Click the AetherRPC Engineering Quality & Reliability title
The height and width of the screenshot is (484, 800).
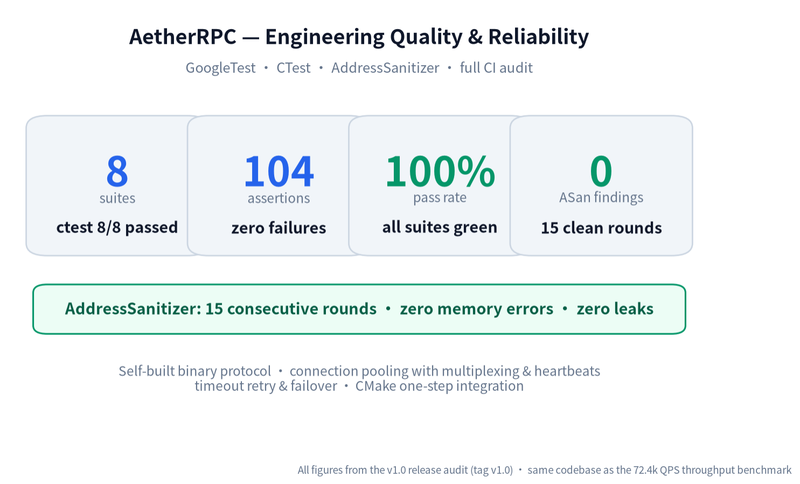coord(359,37)
